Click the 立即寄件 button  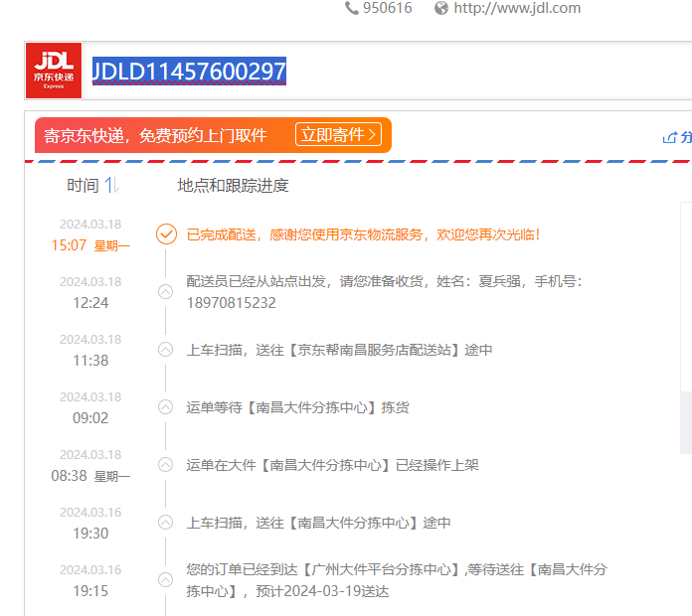coord(338,134)
